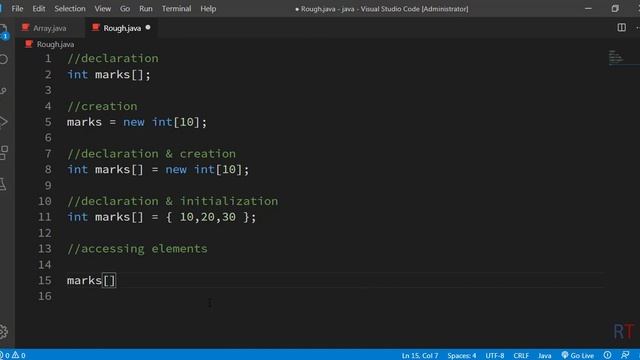This screenshot has width=640, height=360.
Task: Click the Java icon on Array.java tab
Action: [25, 27]
